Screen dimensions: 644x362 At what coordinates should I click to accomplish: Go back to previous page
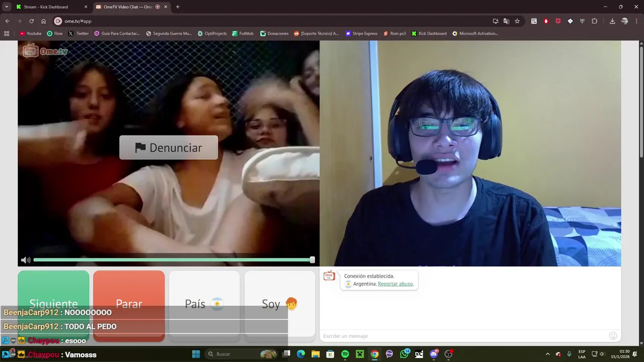coord(7,21)
